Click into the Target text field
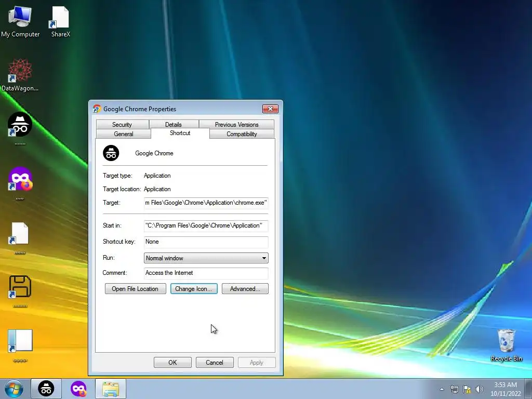Image resolution: width=532 pixels, height=399 pixels. (x=206, y=203)
